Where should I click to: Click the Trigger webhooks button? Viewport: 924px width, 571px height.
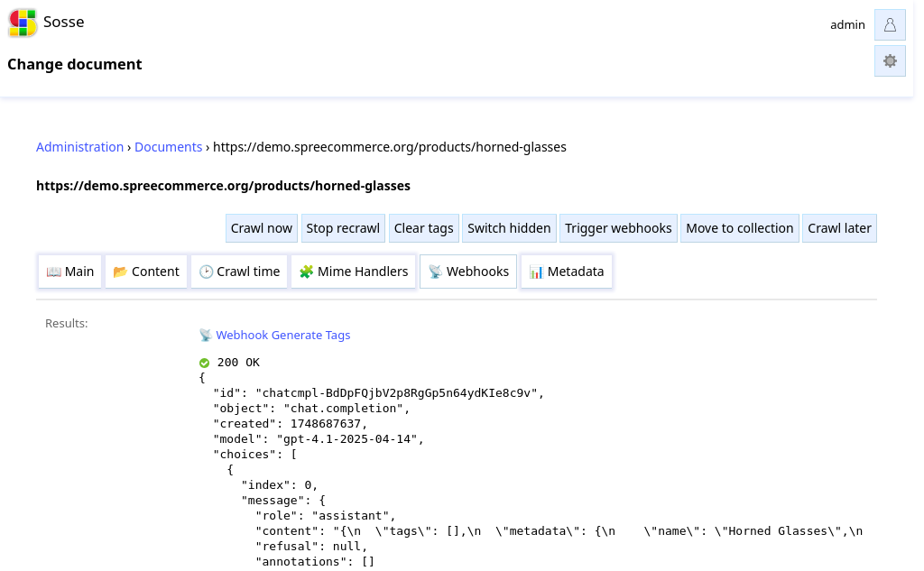coord(618,228)
